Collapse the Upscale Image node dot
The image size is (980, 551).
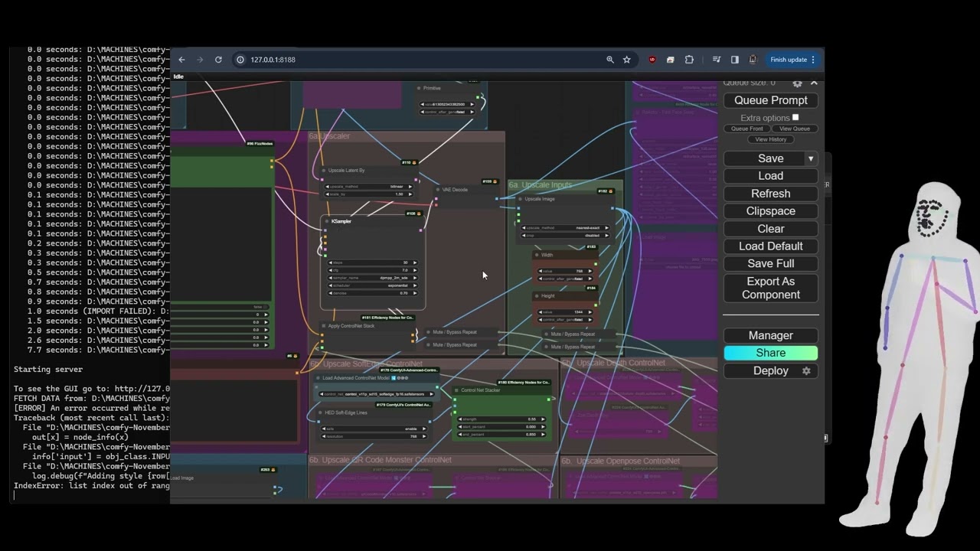[521, 199]
